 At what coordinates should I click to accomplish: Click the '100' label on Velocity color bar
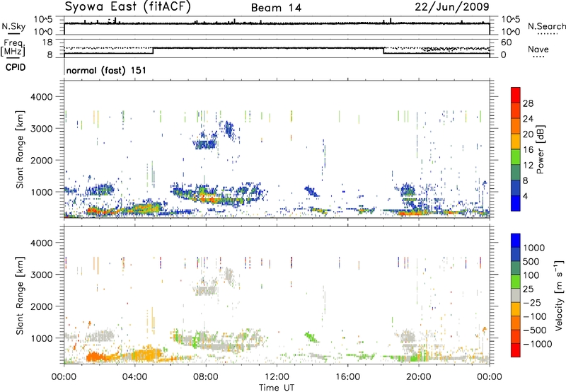[x=533, y=275]
